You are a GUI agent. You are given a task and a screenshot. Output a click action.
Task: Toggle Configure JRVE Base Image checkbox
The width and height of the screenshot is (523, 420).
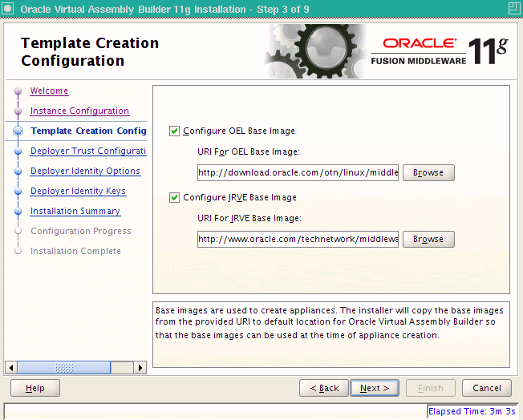(x=174, y=198)
